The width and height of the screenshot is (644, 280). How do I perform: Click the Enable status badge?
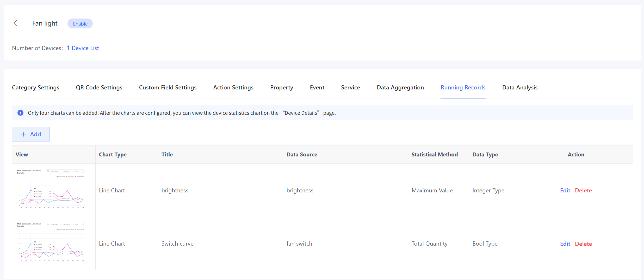[80, 24]
